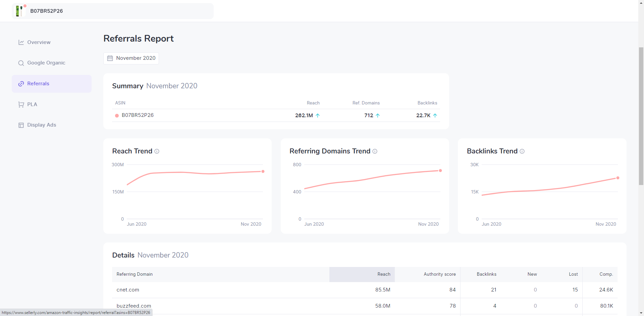
Task: Click the Referrals link icon
Action: coord(21,84)
